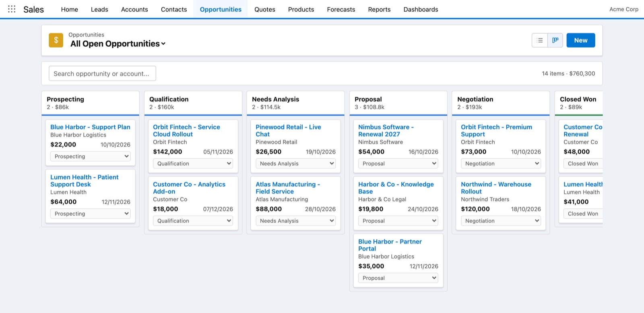Create a New opportunity
Viewport: 644px width, 313px height.
point(581,40)
